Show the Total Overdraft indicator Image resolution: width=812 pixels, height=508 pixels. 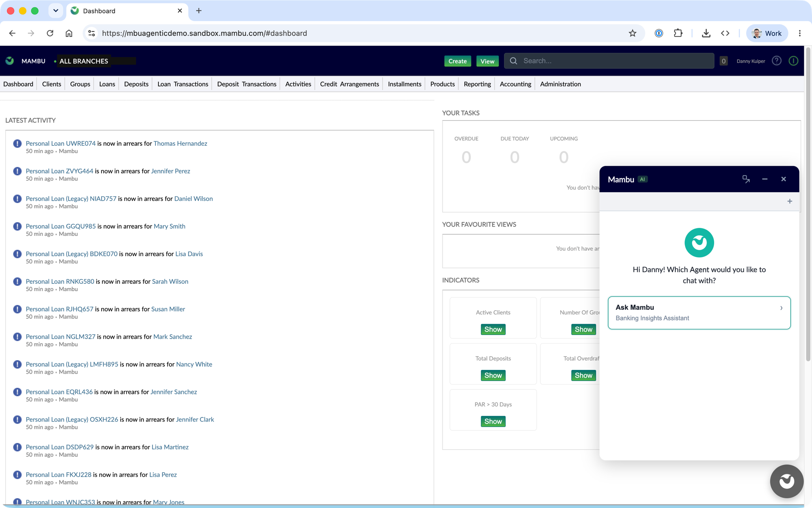pos(583,375)
